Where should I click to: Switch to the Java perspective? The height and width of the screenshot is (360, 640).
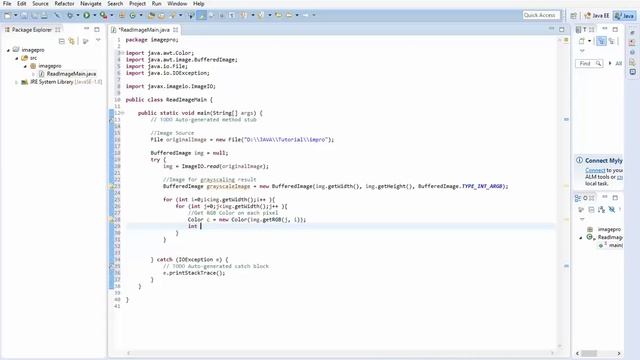624,16
